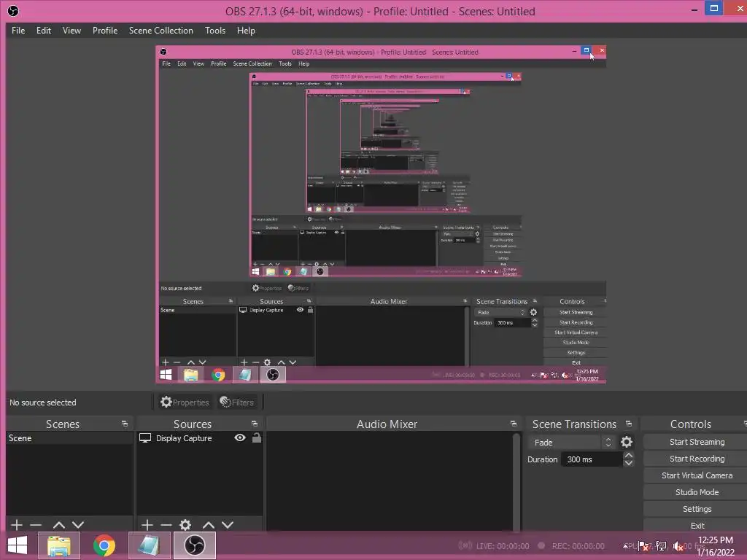This screenshot has height=560, width=747.
Task: Open the notepad app on taskbar
Action: (149, 545)
